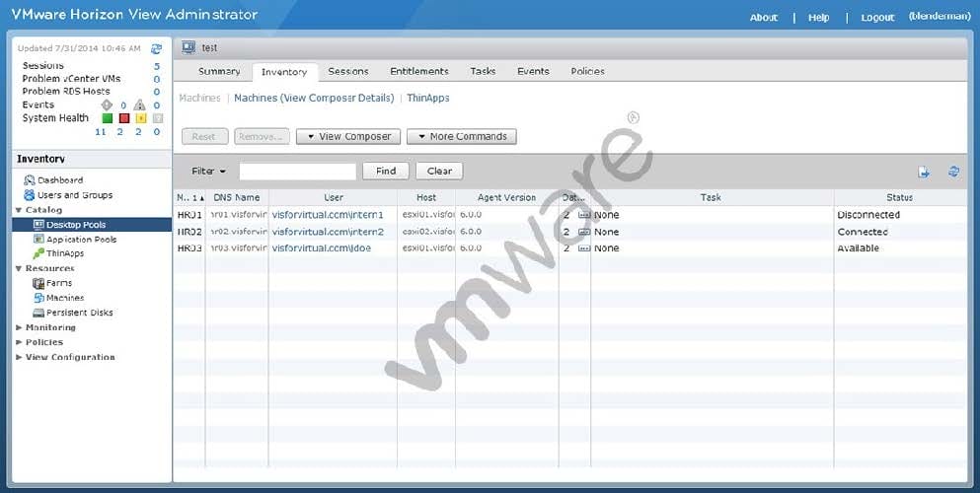The image size is (980, 493).
Task: Open user visforvirtual.com\intern1 link
Action: 328,215
